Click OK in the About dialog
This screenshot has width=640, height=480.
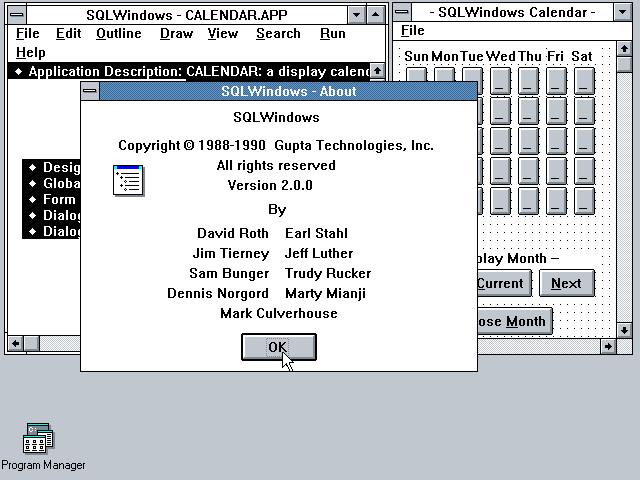click(279, 347)
